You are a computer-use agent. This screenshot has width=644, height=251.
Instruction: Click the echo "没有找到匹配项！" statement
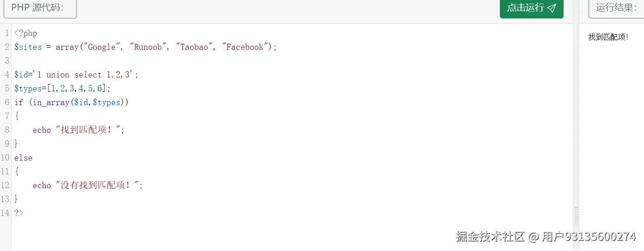click(88, 185)
